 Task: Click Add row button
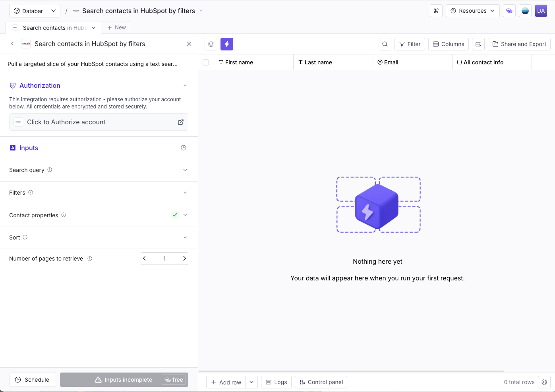[226, 382]
